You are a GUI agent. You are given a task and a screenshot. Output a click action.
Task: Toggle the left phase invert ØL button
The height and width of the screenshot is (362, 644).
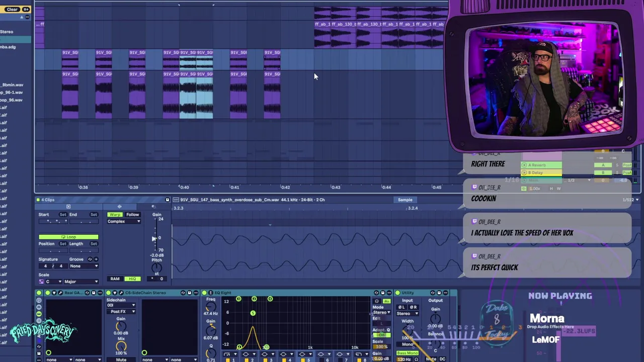click(402, 307)
